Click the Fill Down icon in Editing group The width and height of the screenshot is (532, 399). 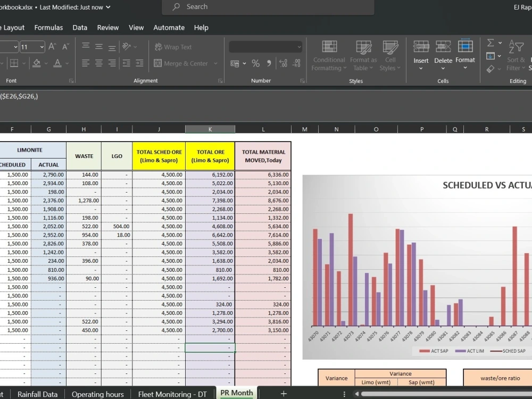point(489,55)
